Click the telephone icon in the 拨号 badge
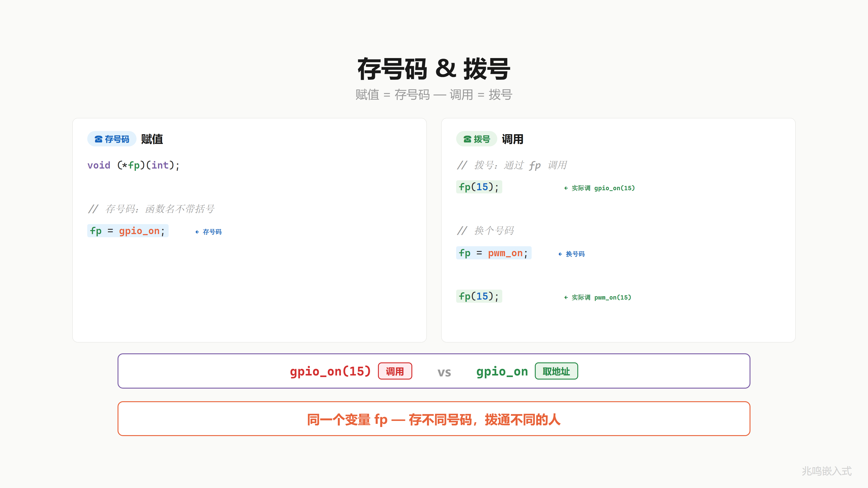 467,139
